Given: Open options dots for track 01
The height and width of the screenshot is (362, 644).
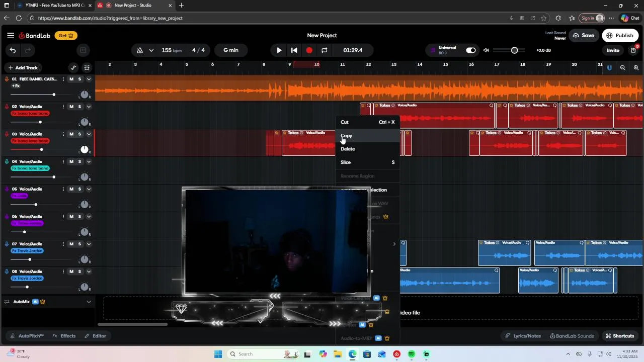Looking at the screenshot, I should click(63, 79).
